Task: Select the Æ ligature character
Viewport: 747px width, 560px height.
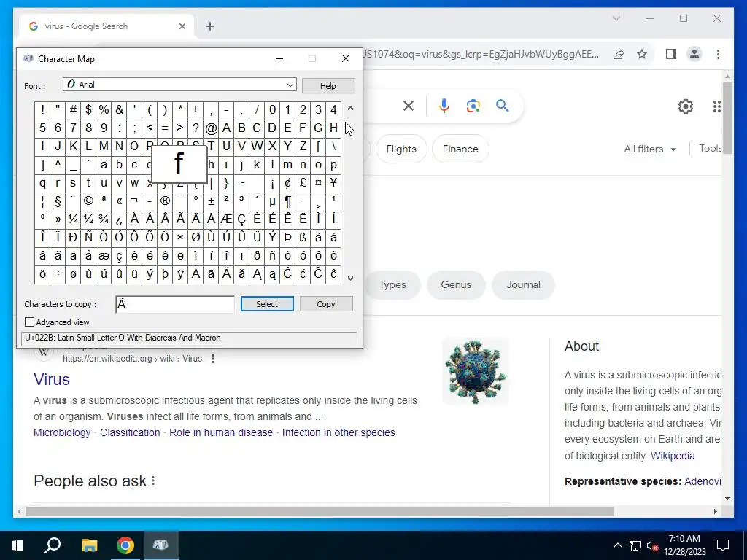Action: pyautogui.click(x=226, y=219)
